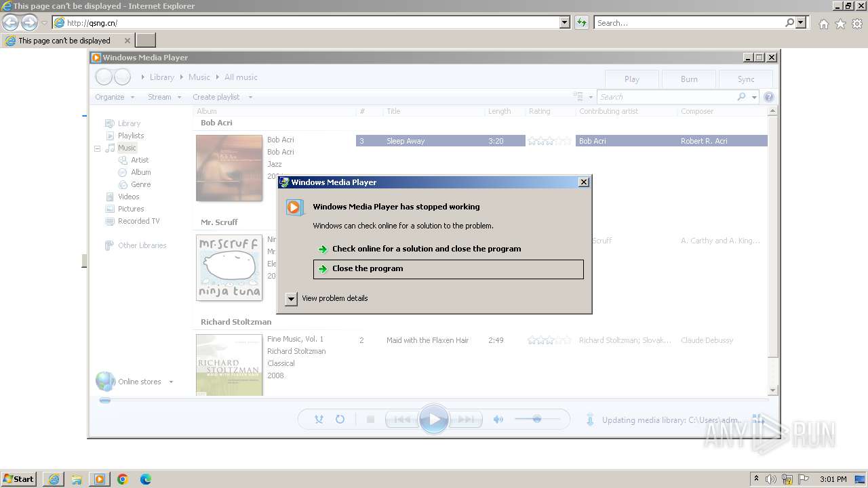
Task: Rate Sleep Away with the star rating
Action: click(549, 141)
